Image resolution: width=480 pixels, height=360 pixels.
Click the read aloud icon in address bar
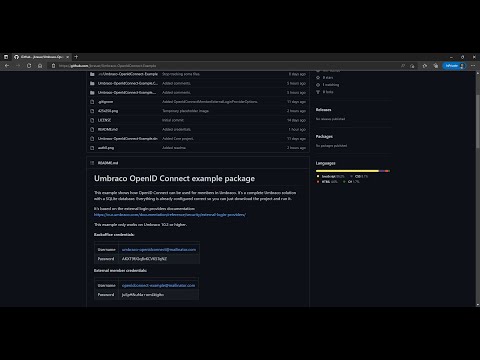(403, 66)
